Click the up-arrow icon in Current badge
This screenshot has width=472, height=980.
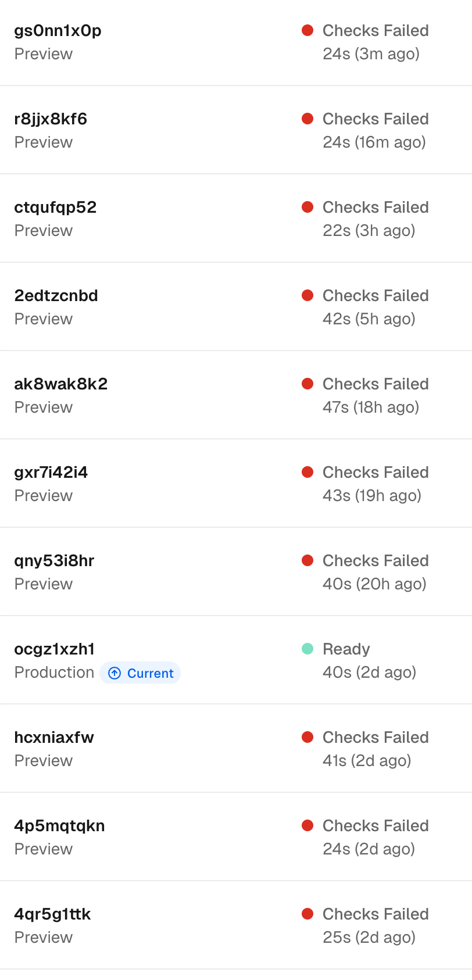115,673
